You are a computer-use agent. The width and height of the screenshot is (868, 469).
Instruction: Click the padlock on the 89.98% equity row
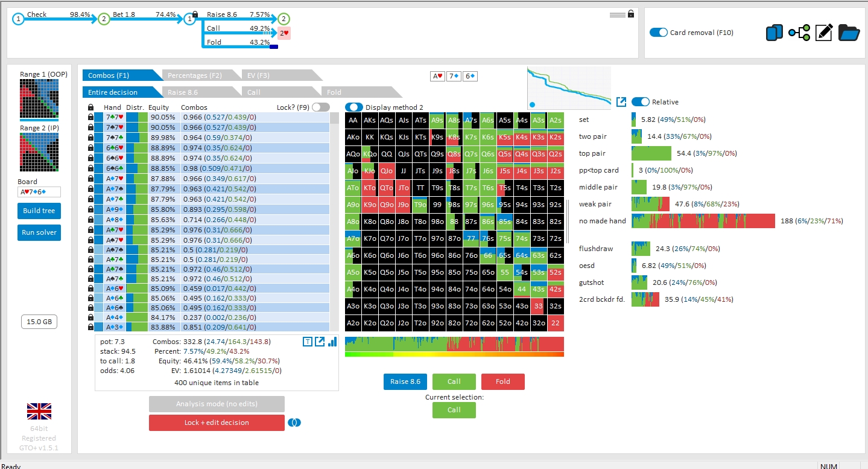pos(90,136)
